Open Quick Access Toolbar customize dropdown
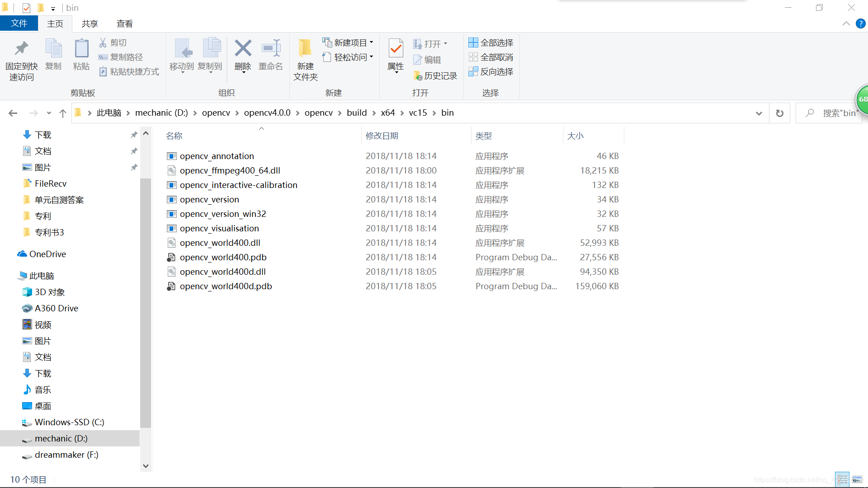This screenshot has width=868, height=488. (x=53, y=9)
